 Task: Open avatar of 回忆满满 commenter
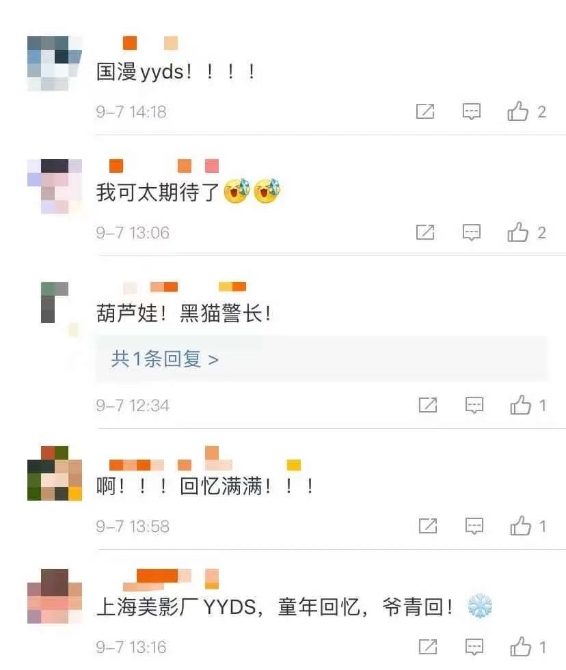[54, 473]
